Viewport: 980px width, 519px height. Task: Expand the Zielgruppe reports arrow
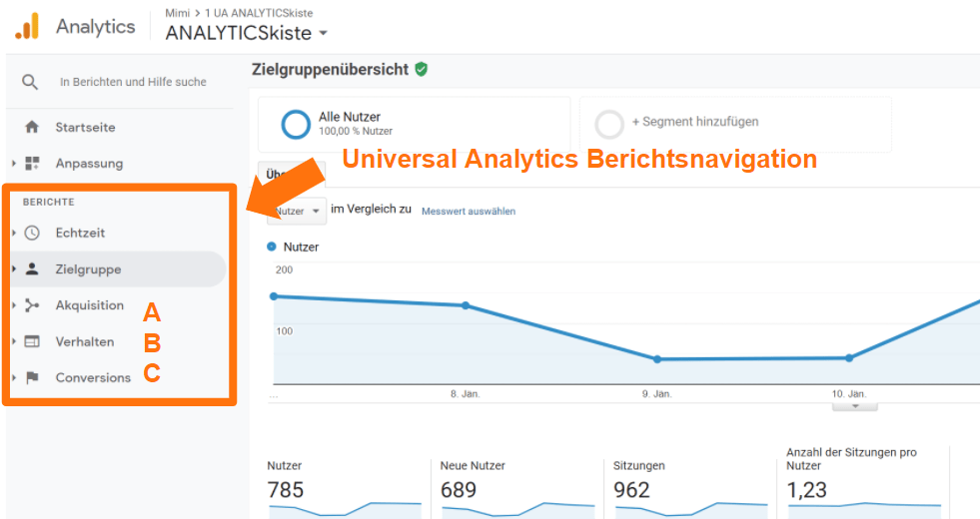point(14,269)
